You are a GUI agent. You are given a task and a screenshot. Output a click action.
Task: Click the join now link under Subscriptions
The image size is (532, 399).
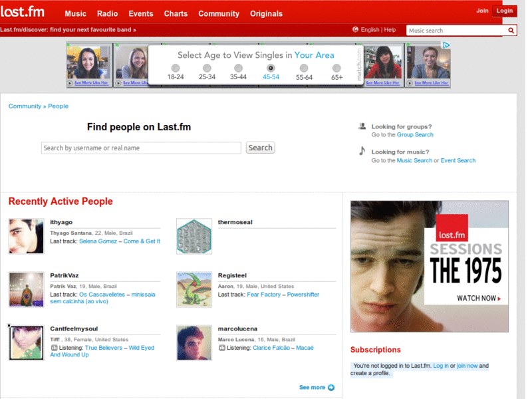[467, 366]
